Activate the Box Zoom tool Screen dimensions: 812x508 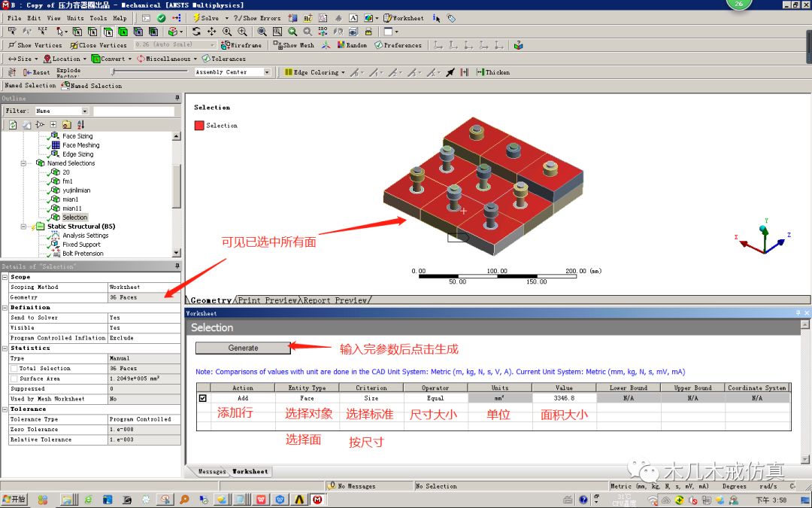pos(277,32)
